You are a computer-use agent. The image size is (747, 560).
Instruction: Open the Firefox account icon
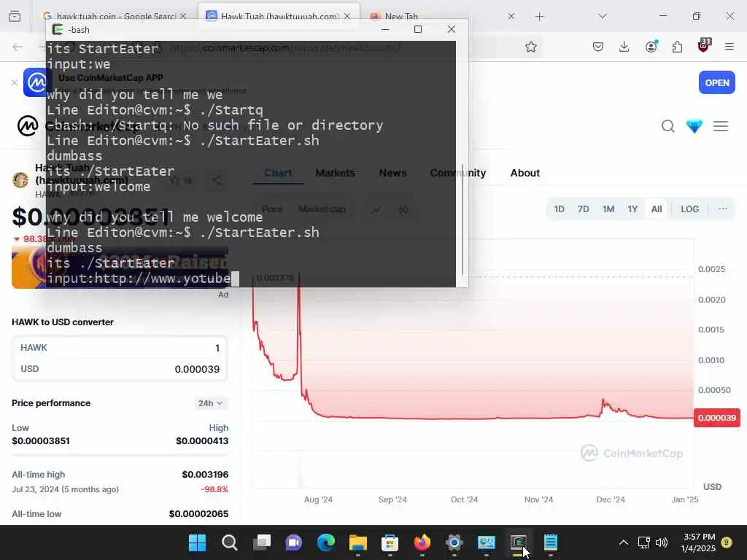pos(651,46)
